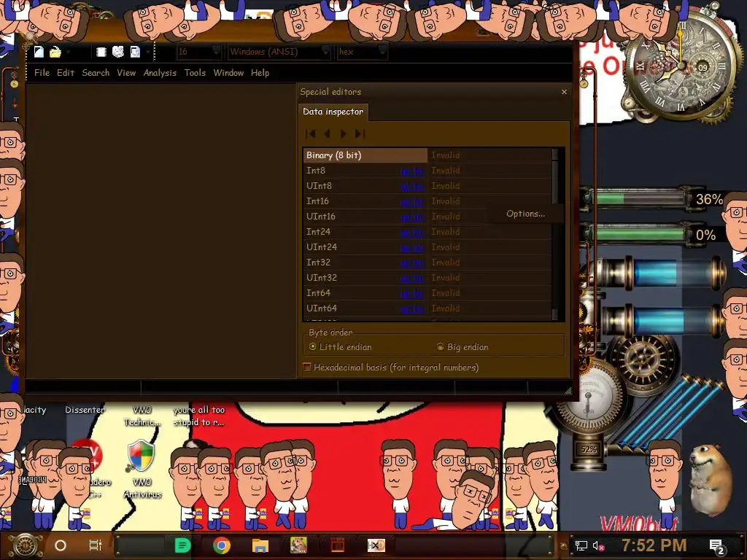
Task: Click the Cortana circle on taskbar
Action: (x=61, y=545)
